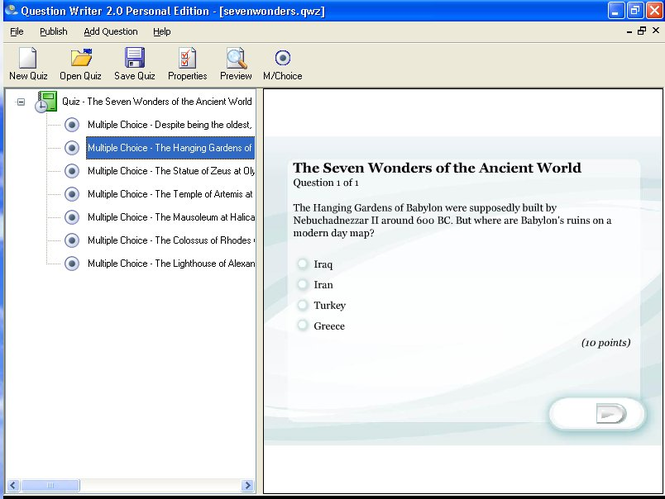Click the left scroll arrow of tree panel
Viewport: 665px width, 499px height.
point(13,485)
